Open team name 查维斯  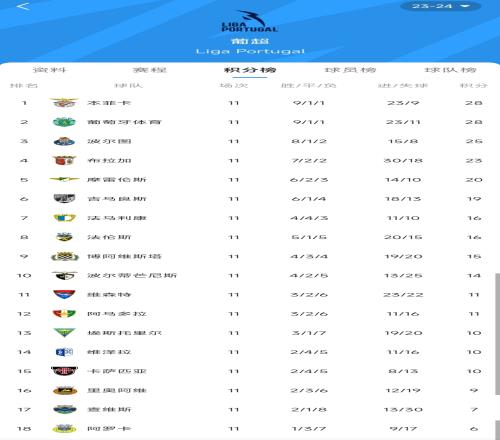click(x=109, y=409)
